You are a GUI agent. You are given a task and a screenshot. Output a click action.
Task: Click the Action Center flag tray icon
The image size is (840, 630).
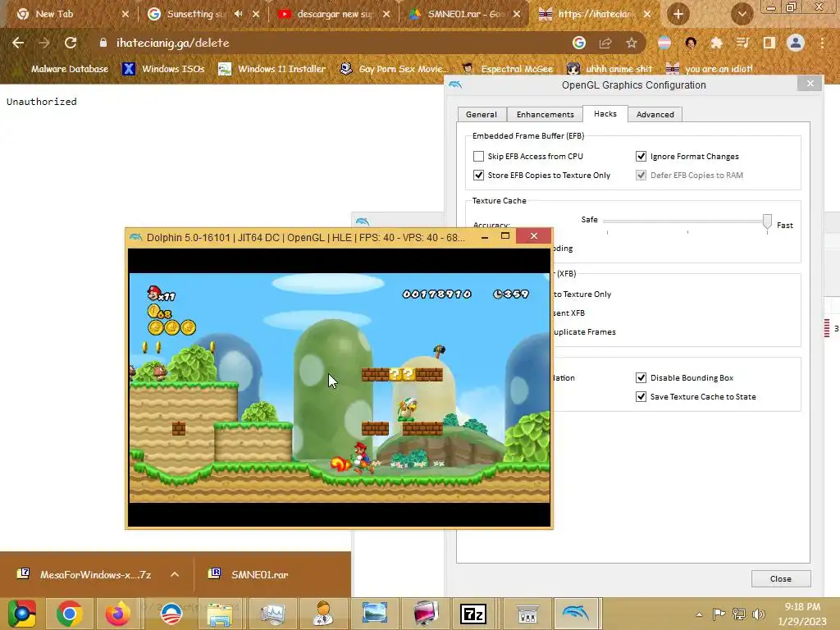point(719,614)
